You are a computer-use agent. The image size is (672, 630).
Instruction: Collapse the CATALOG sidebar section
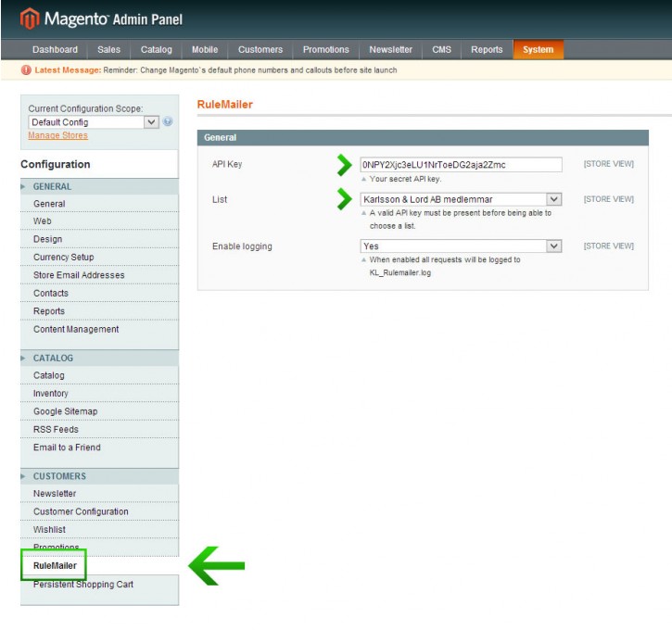[x=99, y=358]
